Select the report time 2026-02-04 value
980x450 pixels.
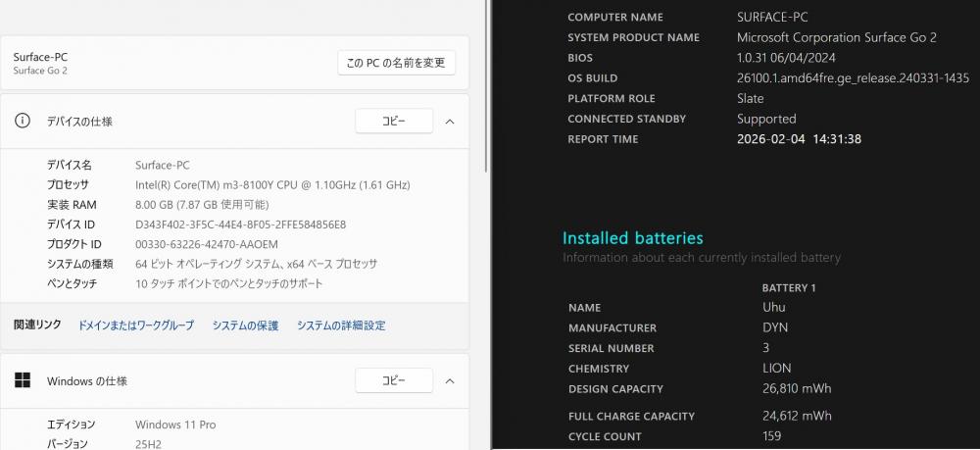[x=799, y=139]
